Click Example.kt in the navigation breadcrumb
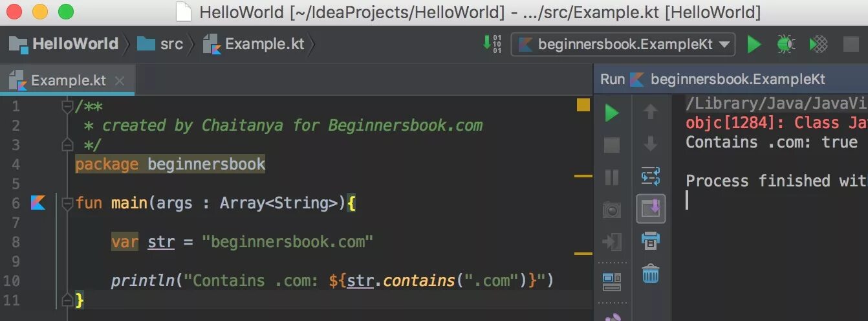 (x=254, y=44)
